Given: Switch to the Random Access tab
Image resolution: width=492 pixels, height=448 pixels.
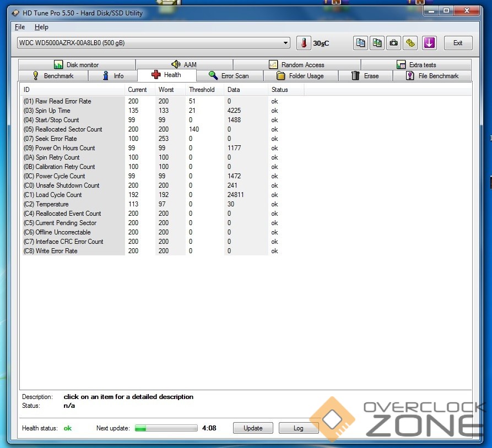Looking at the screenshot, I should coord(297,64).
